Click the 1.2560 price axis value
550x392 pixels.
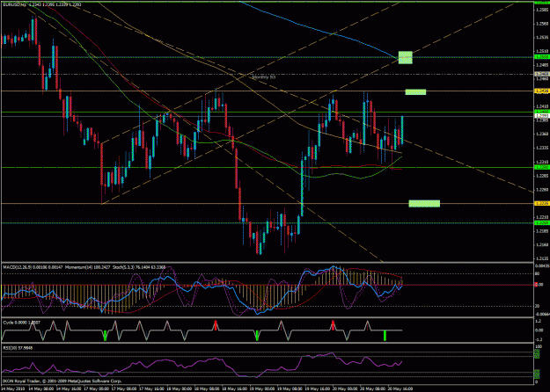pyautogui.click(x=540, y=24)
